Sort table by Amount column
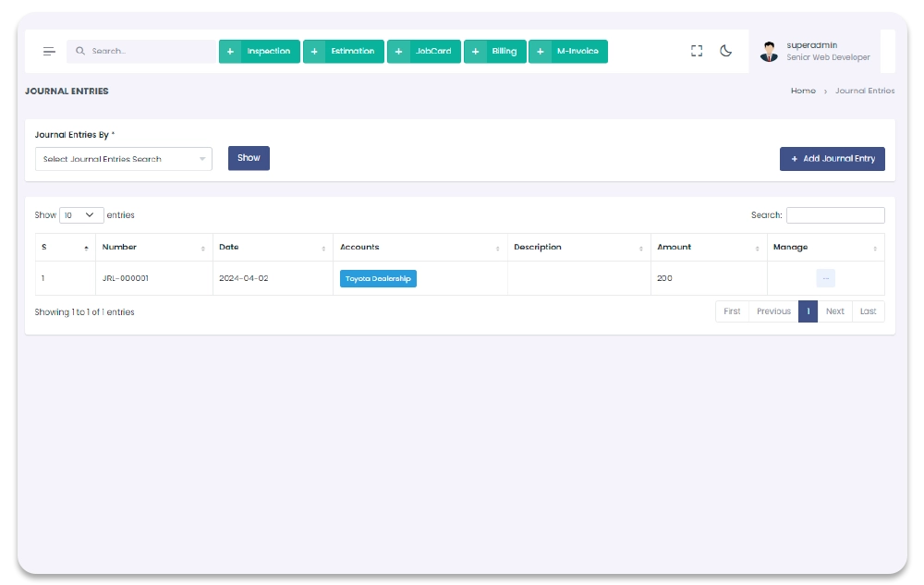 (708, 248)
